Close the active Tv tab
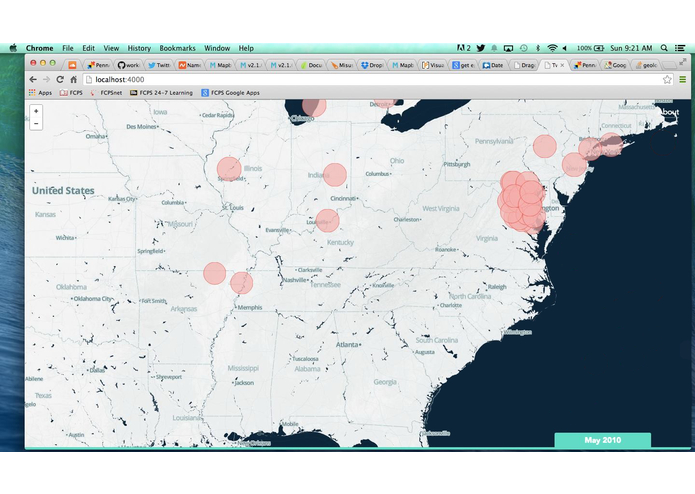This screenshot has width=695, height=494. point(562,65)
